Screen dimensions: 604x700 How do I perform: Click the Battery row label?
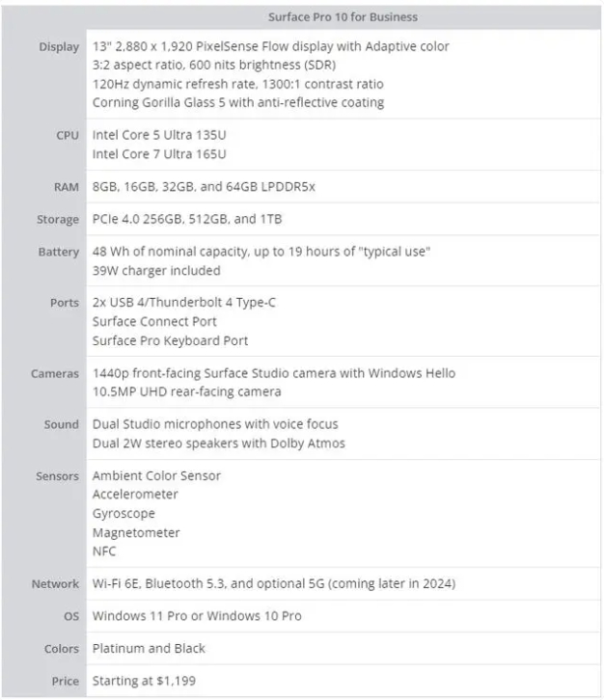59,252
